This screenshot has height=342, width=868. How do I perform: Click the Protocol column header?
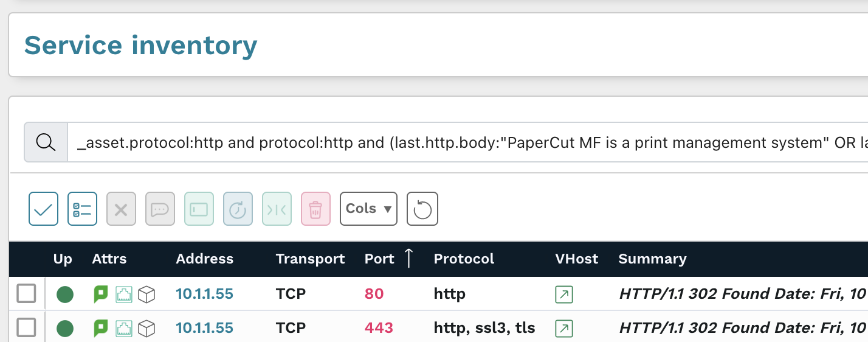pyautogui.click(x=464, y=259)
